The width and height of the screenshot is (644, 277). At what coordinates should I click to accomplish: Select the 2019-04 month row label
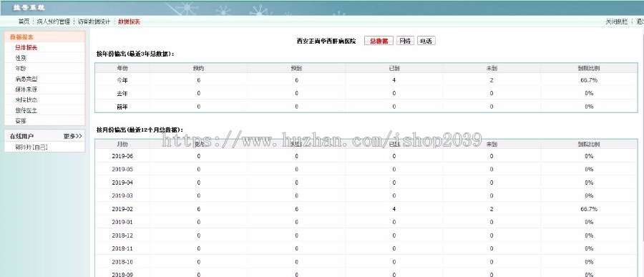(122, 183)
